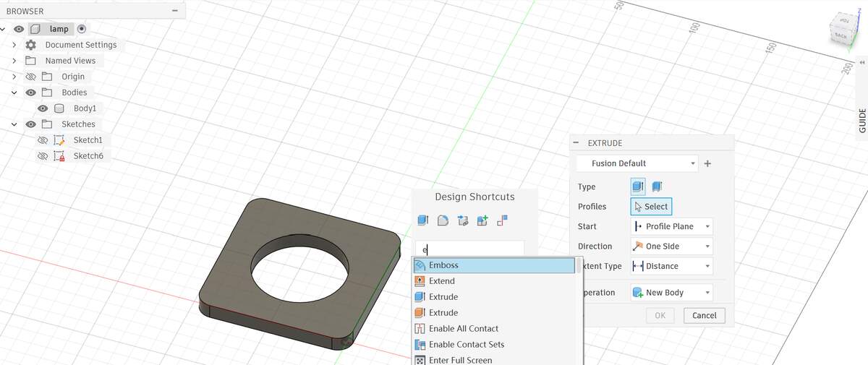Hide the Bodies folder
The height and width of the screenshot is (365, 868).
(30, 93)
